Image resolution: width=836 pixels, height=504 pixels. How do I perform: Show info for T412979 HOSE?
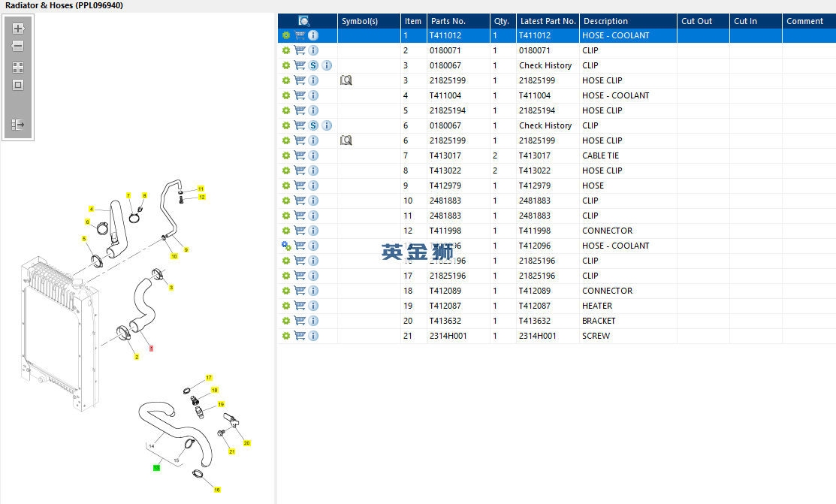click(x=313, y=186)
